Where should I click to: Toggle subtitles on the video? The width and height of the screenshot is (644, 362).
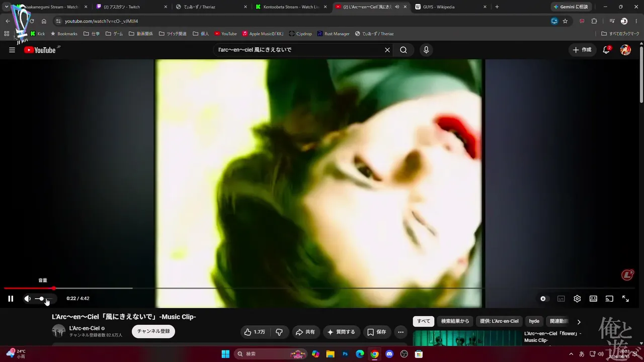tap(561, 299)
